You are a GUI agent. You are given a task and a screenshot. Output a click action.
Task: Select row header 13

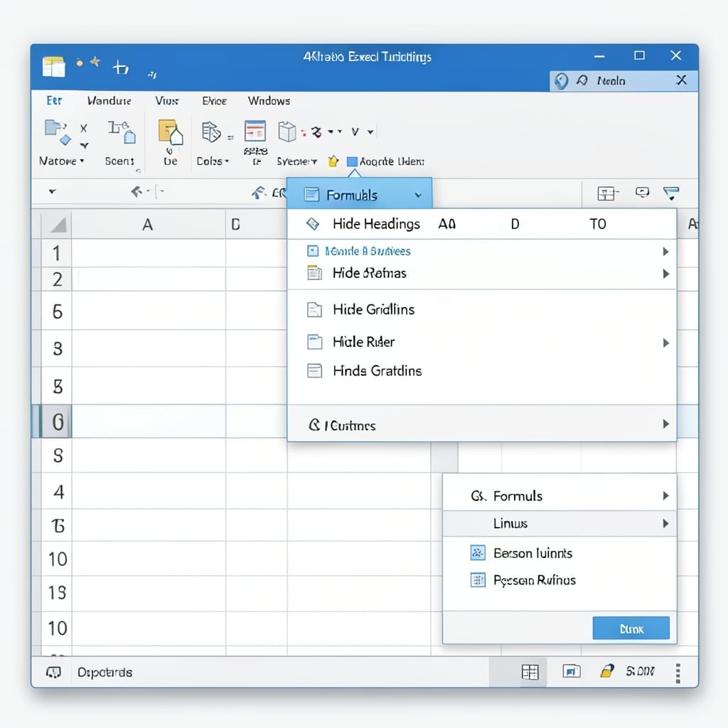(x=57, y=593)
